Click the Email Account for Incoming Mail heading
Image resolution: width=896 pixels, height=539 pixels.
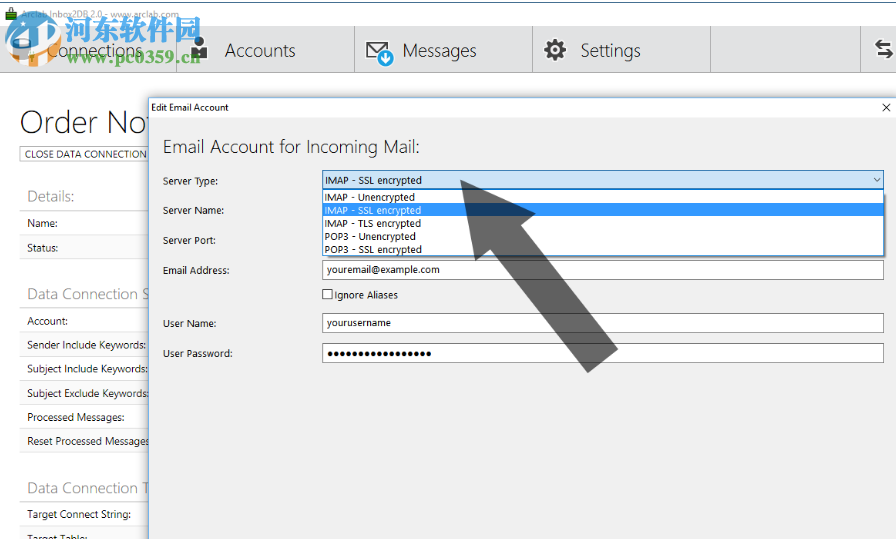point(291,147)
